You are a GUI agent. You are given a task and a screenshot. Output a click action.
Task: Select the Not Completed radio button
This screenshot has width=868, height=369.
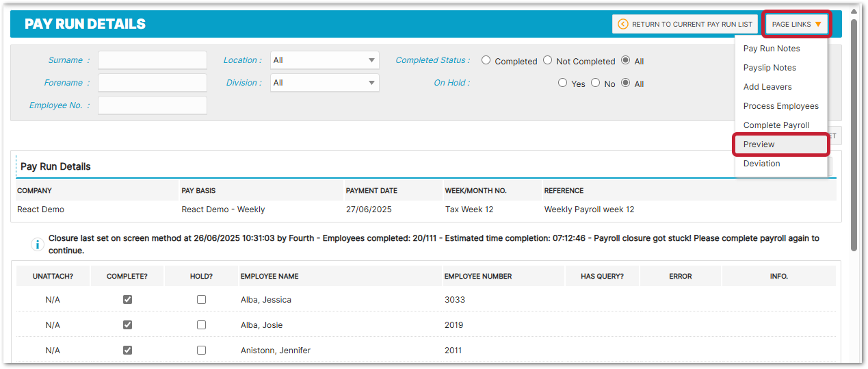click(x=547, y=60)
